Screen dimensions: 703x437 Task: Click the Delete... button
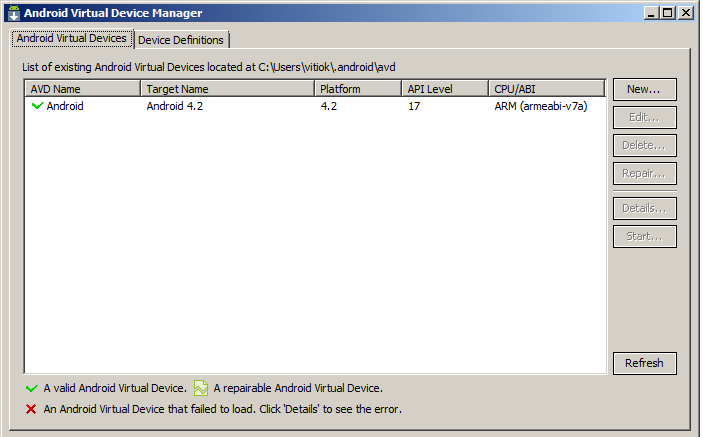tap(644, 145)
